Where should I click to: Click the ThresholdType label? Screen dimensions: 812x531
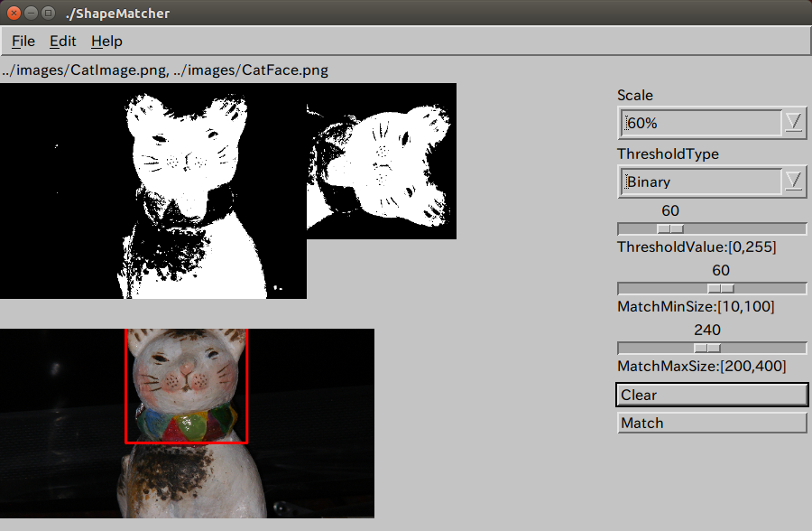point(668,154)
